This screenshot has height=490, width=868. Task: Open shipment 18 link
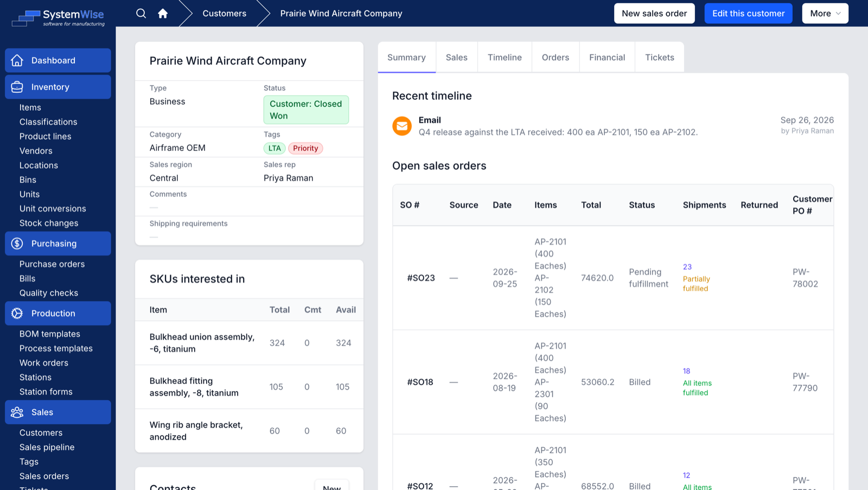click(687, 371)
